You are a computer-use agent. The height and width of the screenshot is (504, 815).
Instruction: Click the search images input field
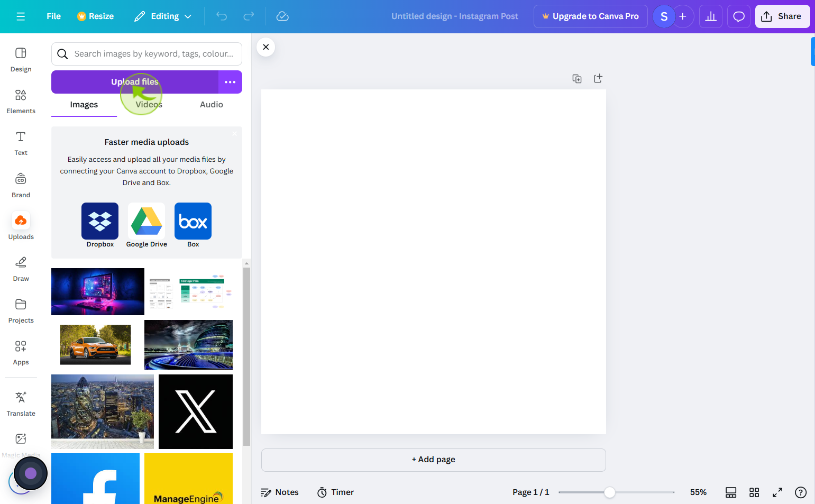click(146, 54)
